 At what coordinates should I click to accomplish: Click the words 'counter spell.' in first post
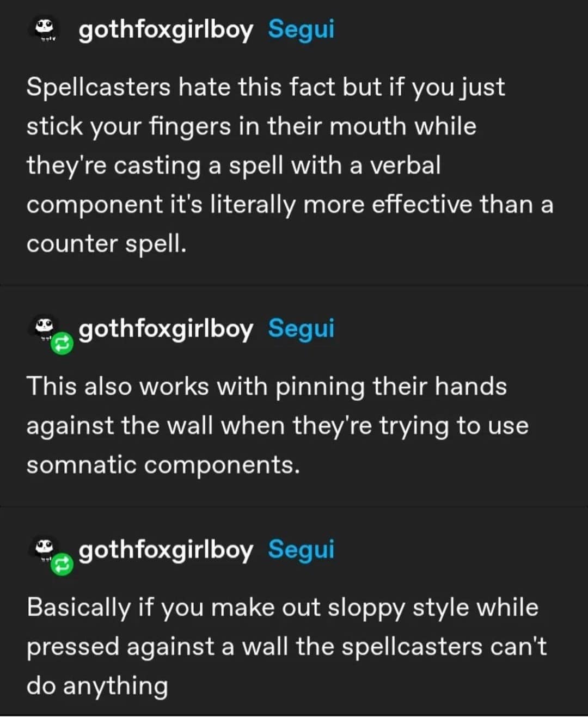[106, 244]
